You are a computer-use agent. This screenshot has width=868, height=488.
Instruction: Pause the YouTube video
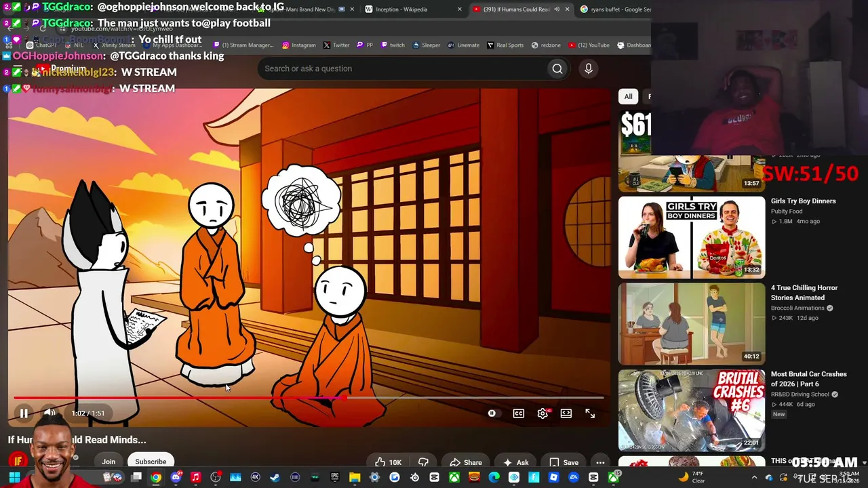(24, 413)
